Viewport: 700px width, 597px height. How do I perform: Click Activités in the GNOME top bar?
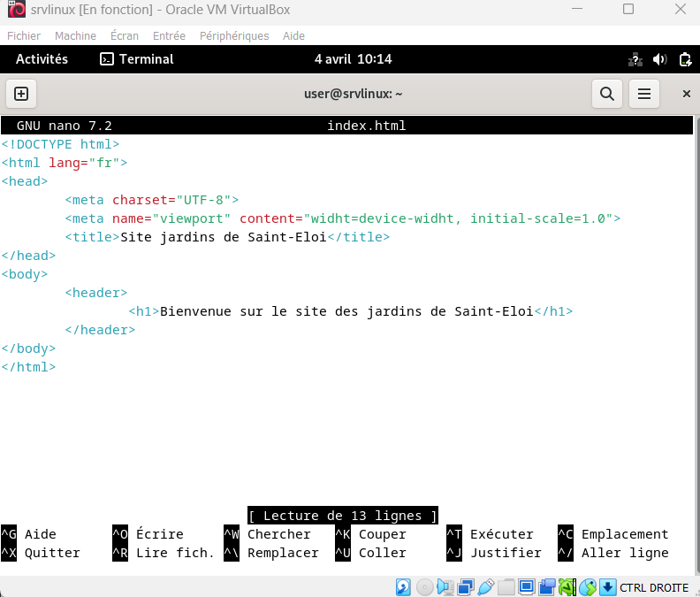click(x=42, y=59)
